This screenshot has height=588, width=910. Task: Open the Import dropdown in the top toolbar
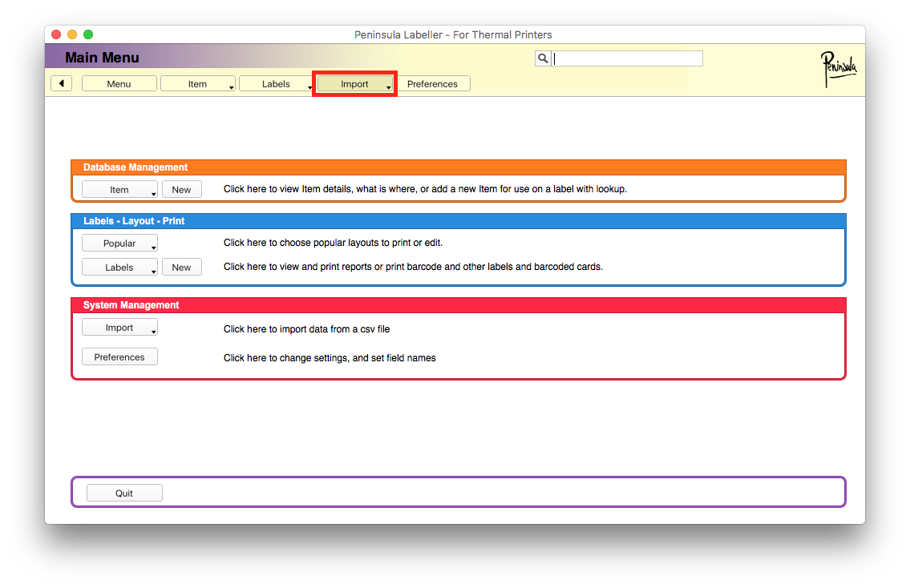tap(354, 83)
